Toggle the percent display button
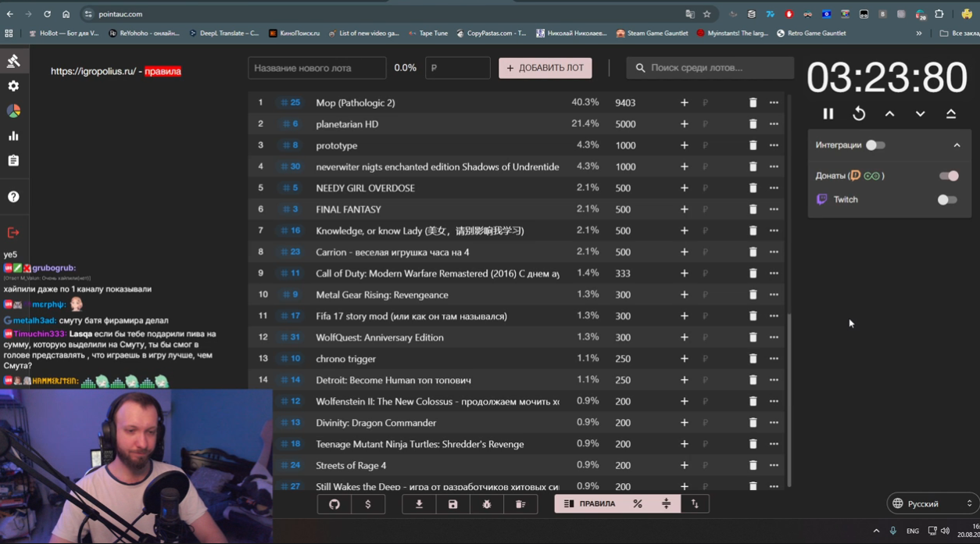Viewport: 980px width, 544px height. pyautogui.click(x=638, y=504)
